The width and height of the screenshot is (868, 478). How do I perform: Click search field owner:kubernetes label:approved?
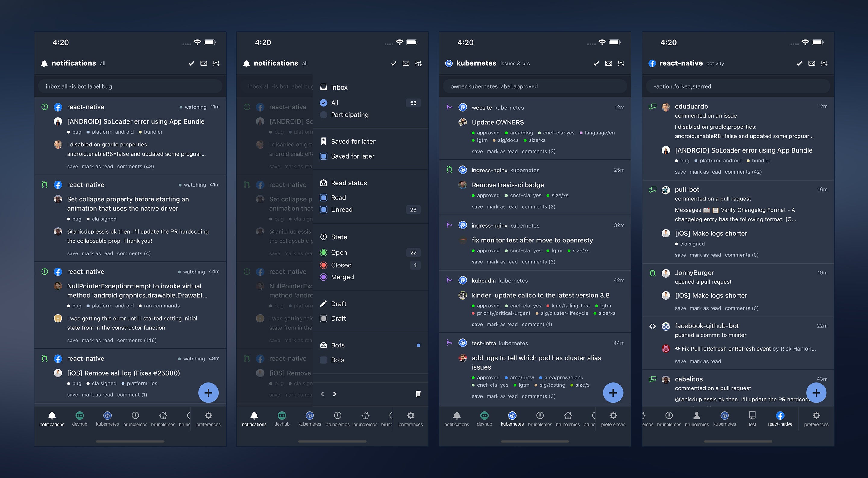[535, 86]
